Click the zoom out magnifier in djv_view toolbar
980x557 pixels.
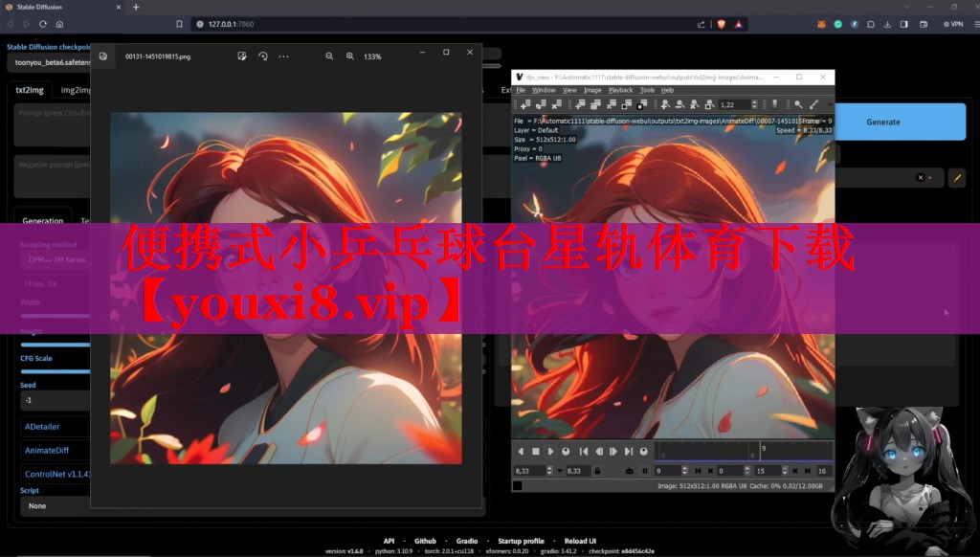pyautogui.click(x=679, y=104)
